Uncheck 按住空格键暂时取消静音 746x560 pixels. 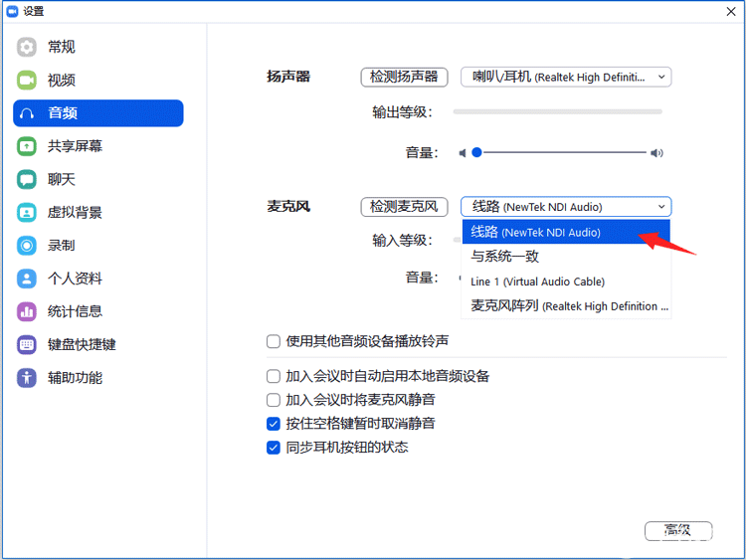[x=274, y=424]
